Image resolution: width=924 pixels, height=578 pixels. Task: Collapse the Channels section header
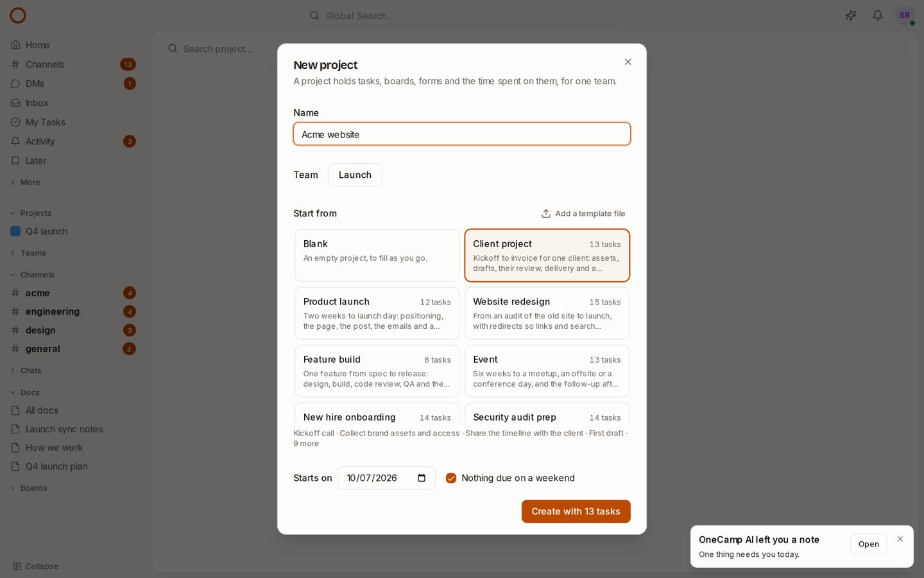click(32, 275)
